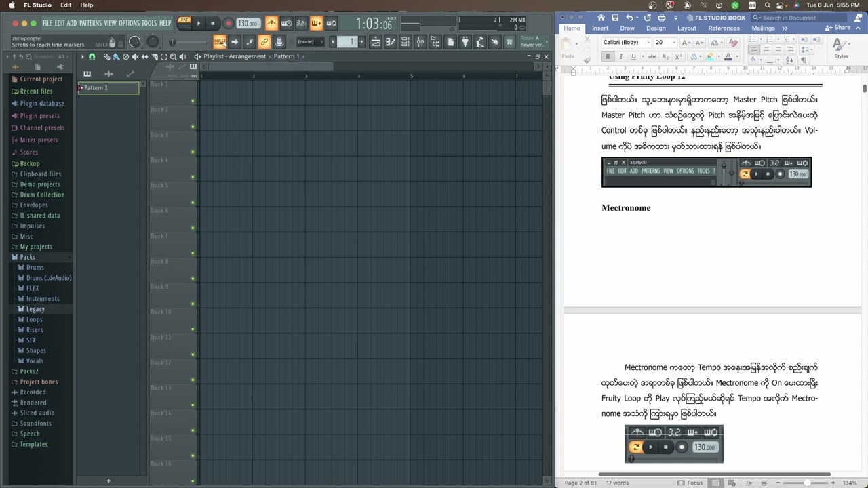The height and width of the screenshot is (488, 868).
Task: Open the Legacy folder under Packs
Action: [35, 309]
